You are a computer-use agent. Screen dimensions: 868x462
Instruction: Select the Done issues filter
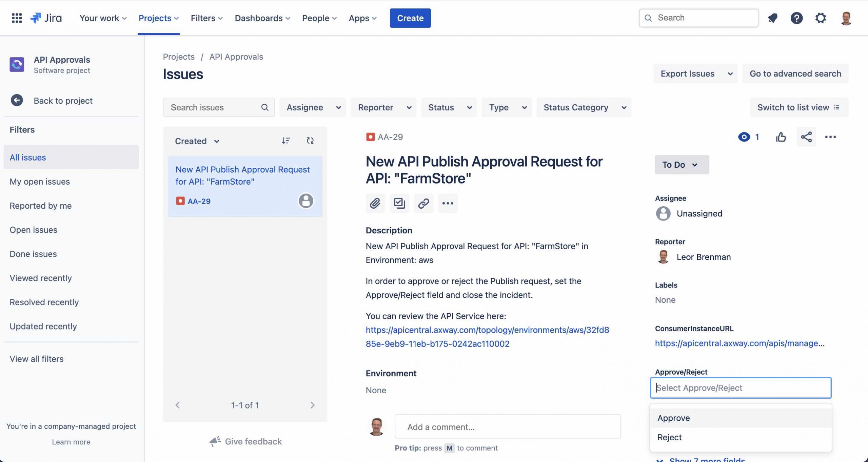pyautogui.click(x=71, y=254)
